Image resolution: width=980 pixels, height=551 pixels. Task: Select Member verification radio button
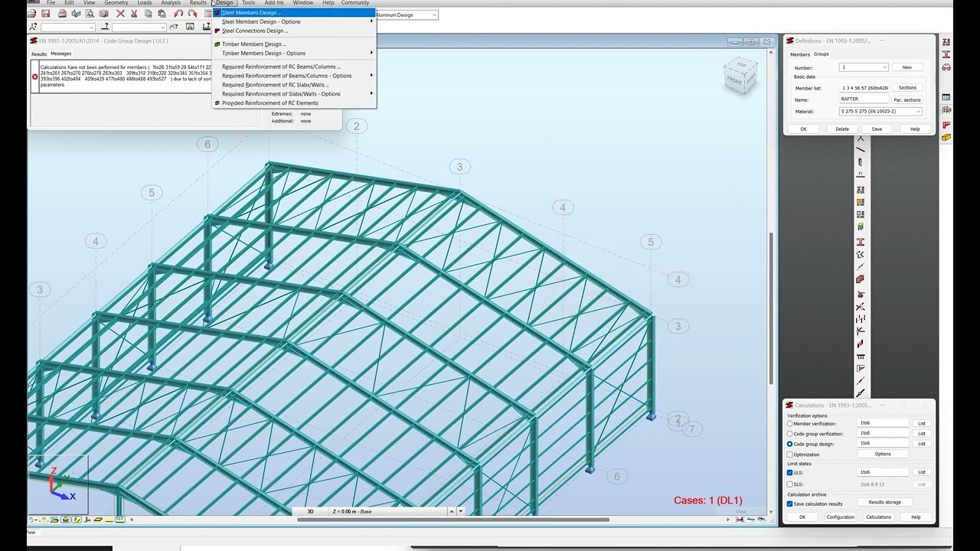[x=790, y=423]
